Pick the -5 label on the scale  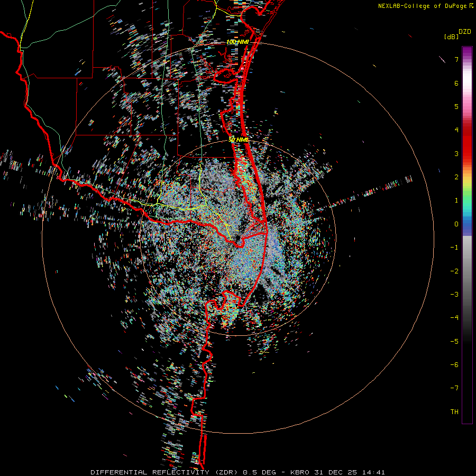(x=454, y=342)
